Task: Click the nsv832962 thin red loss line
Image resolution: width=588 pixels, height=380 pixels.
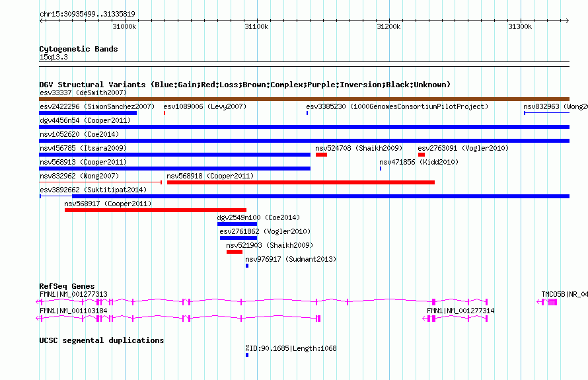Action: [100, 182]
